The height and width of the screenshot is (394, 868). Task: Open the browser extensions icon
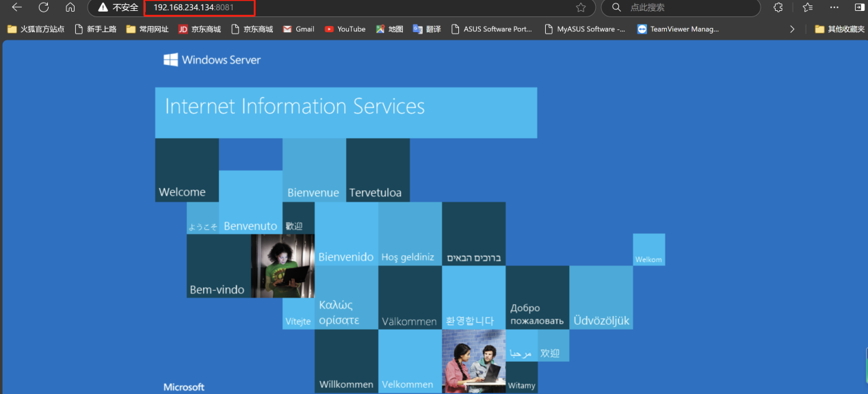coord(778,8)
